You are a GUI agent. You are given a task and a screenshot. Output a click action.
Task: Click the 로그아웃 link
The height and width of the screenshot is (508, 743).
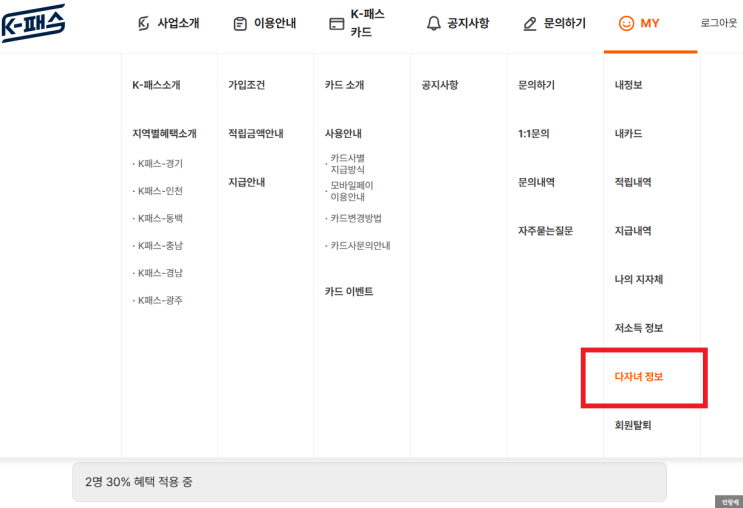[719, 23]
